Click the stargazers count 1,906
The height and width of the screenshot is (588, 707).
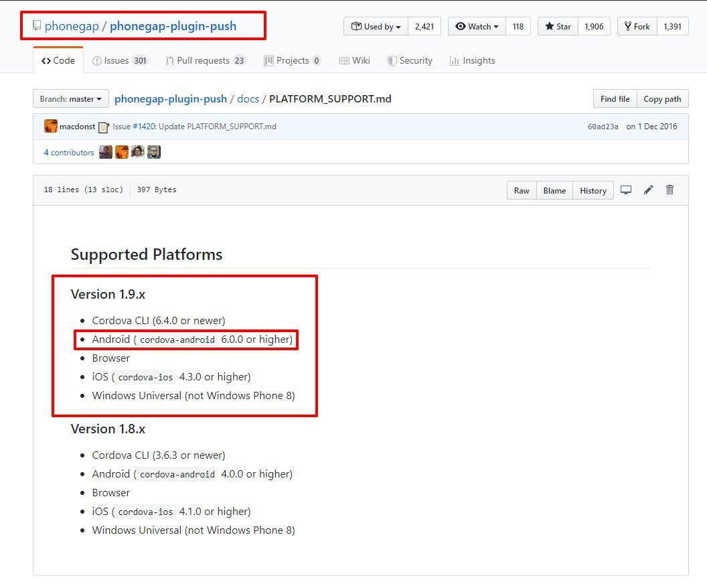[594, 27]
